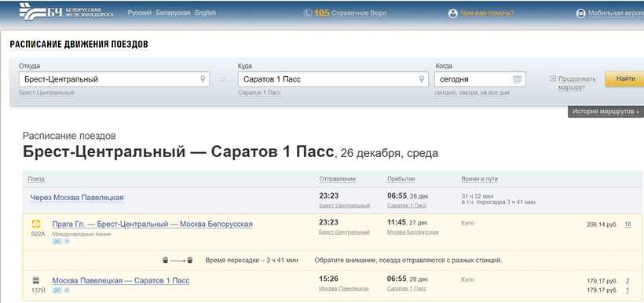Select the на все дни date shortcut

[495, 93]
